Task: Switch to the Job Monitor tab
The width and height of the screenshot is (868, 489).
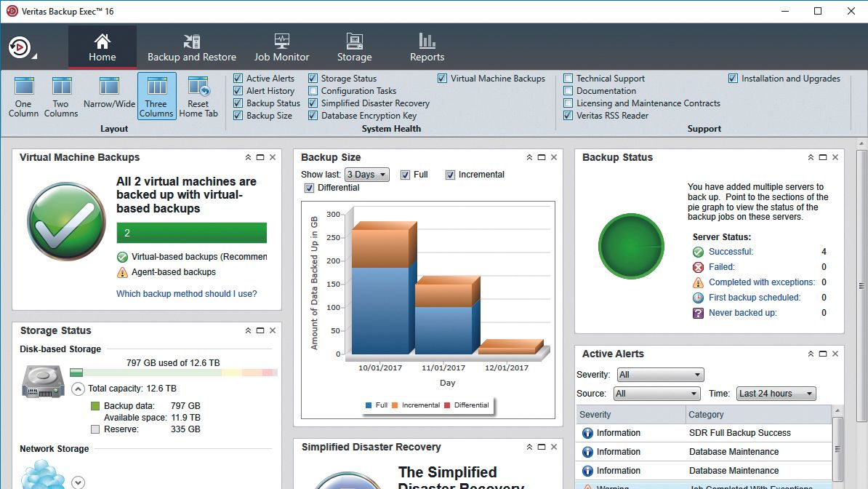Action: coord(281,47)
